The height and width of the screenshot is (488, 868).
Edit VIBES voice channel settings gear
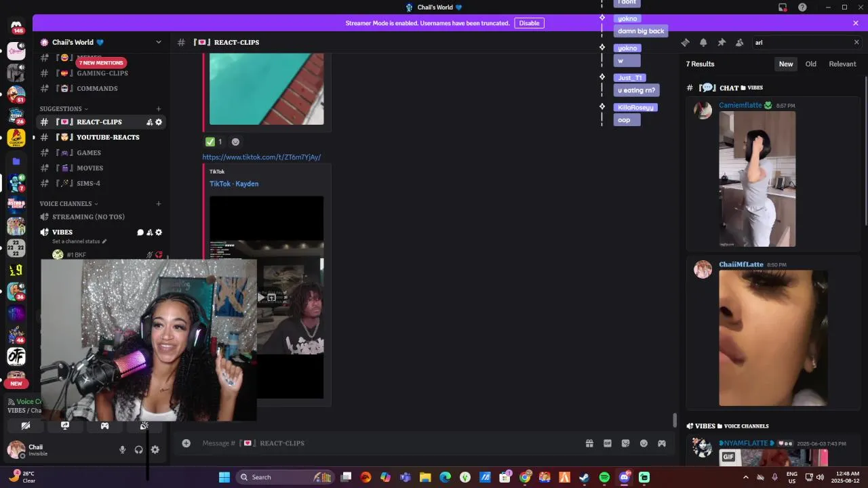159,232
